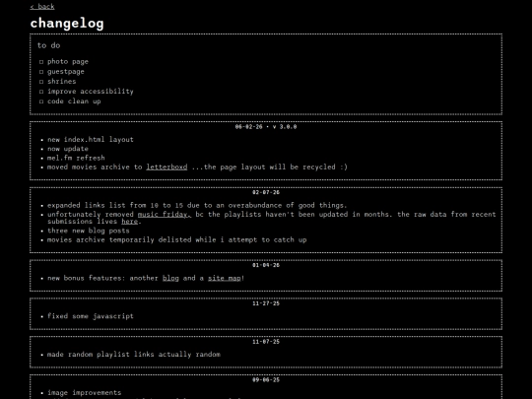
Task: Click 'mel.fm refresh' item
Action: pos(76,158)
